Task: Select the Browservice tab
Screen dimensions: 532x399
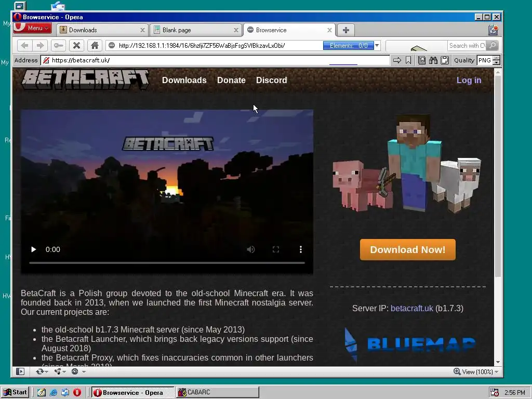Action: 289,30
